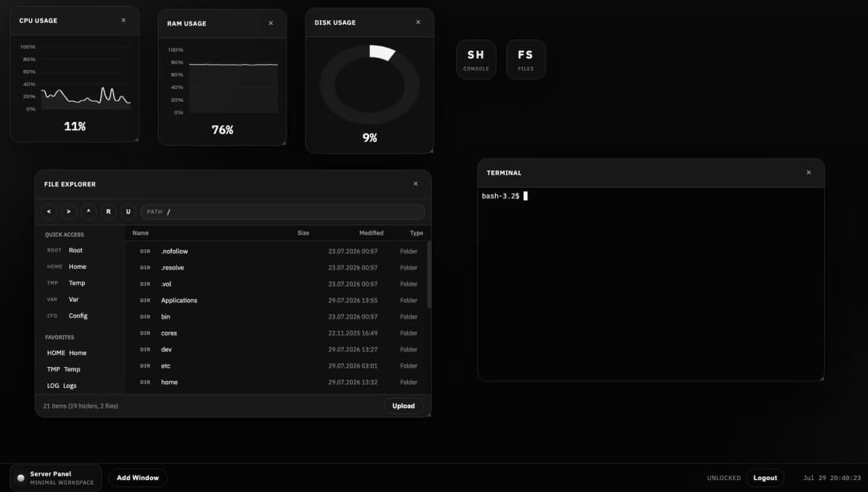Close the RAM Usage widget
The image size is (868, 492).
click(x=271, y=23)
